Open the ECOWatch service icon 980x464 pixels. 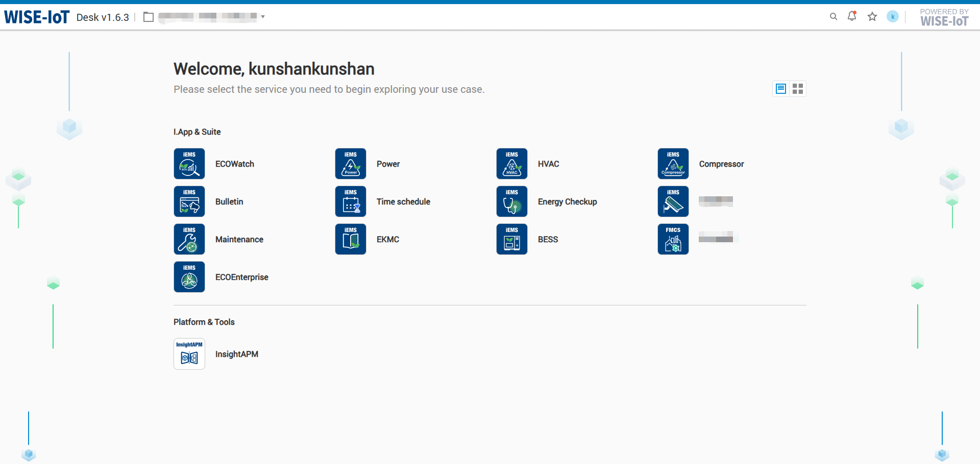click(189, 164)
